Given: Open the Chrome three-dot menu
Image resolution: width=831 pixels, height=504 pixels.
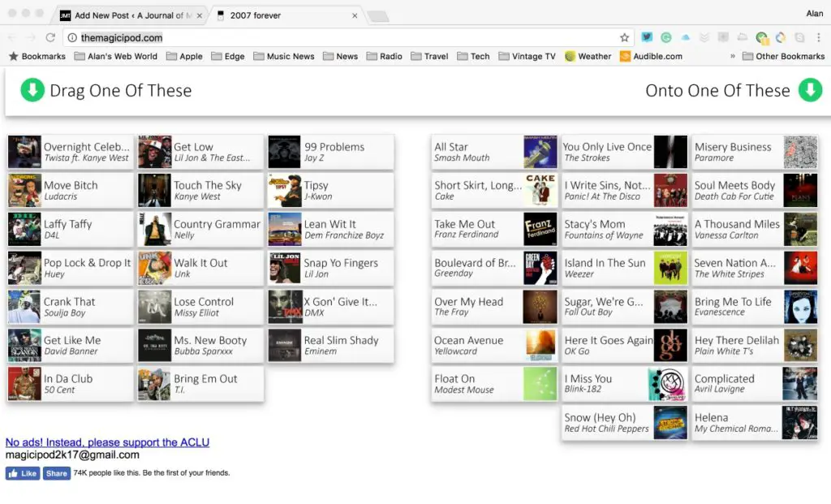Looking at the screenshot, I should point(819,37).
